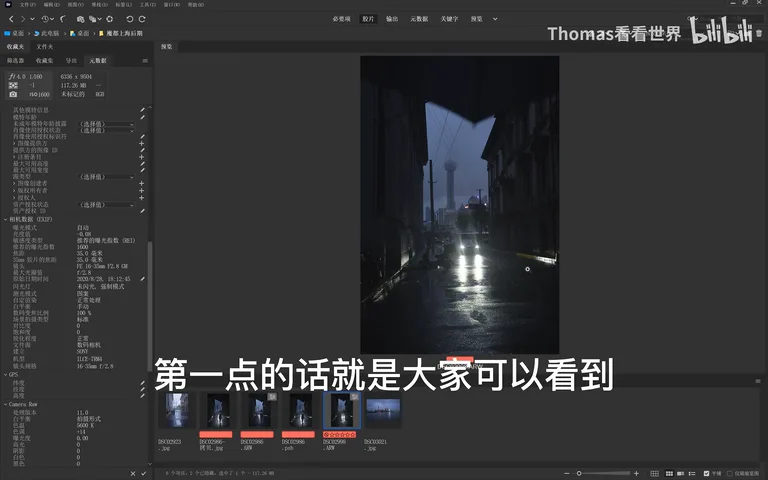This screenshot has width=768, height=480.
Task: Click the 此电脑 breadcrumb
Action: tap(46, 33)
